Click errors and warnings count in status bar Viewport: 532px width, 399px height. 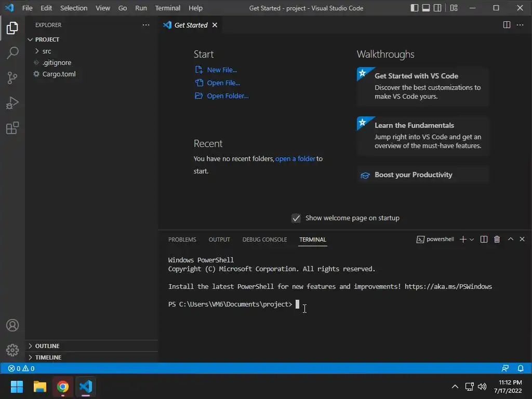21,368
